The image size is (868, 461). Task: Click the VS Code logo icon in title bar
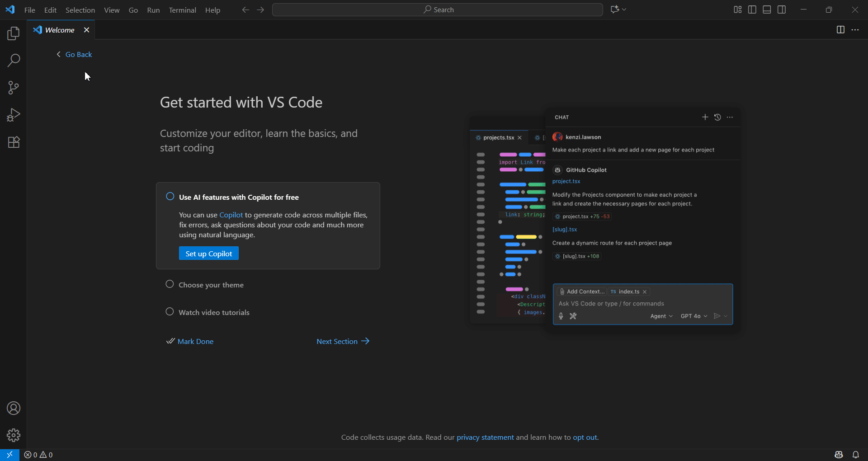click(x=10, y=9)
